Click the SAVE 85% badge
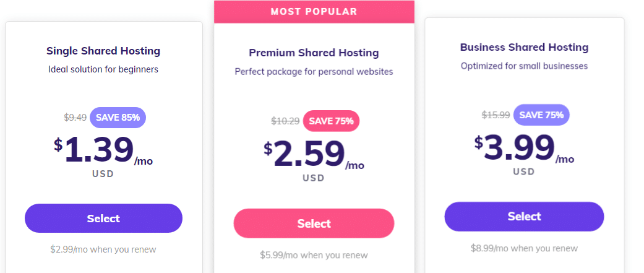 [x=118, y=118]
